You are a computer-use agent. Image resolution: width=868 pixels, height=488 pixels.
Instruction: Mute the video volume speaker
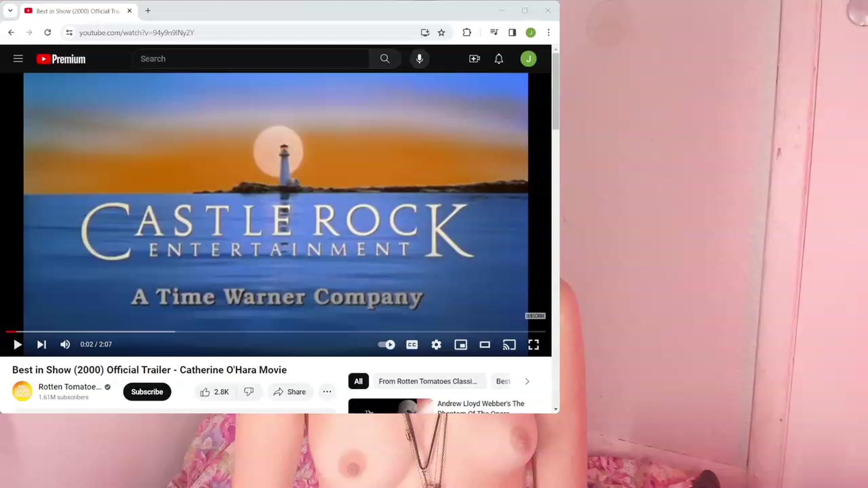click(65, 345)
